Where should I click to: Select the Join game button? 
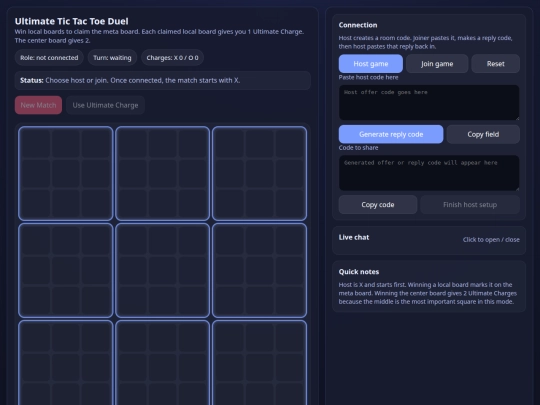pyautogui.click(x=437, y=64)
